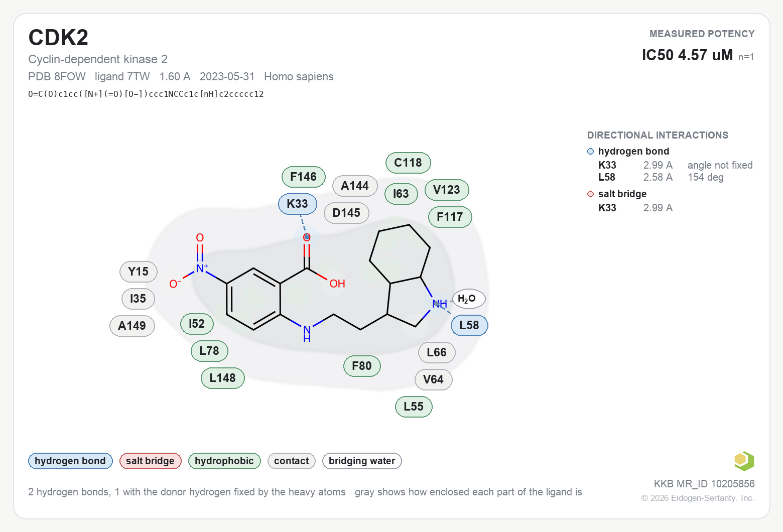
Task: Pick the A144 residue label
Action: tap(355, 186)
